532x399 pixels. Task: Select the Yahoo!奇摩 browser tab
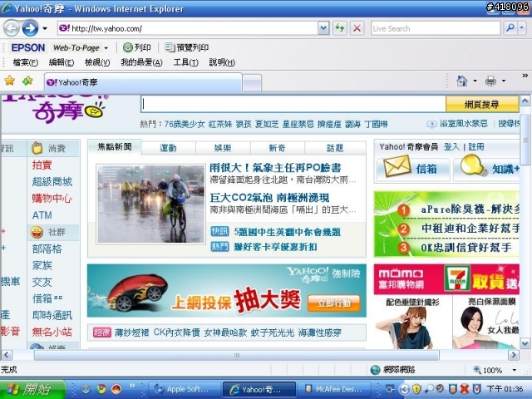(x=143, y=82)
